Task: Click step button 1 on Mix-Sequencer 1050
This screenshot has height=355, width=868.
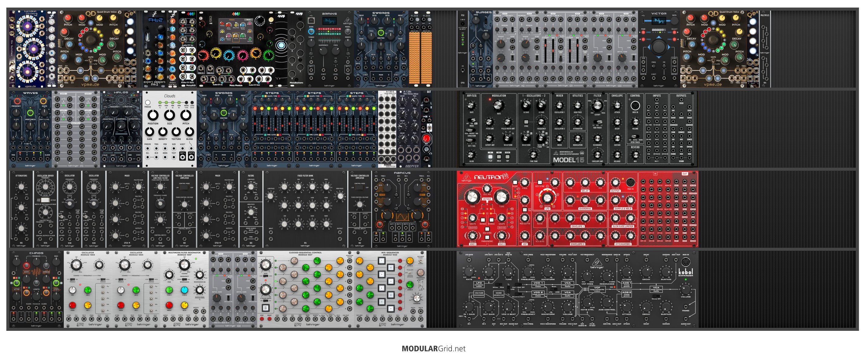Action: pyautogui.click(x=381, y=261)
